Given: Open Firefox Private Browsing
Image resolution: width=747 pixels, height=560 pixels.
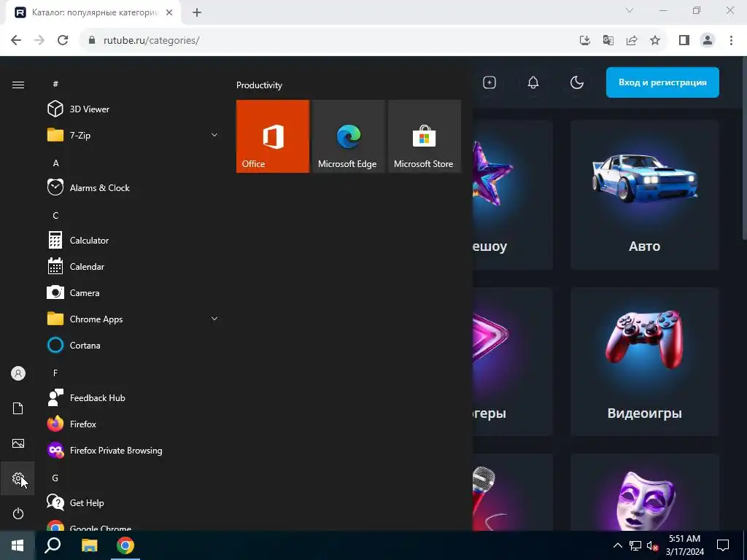Looking at the screenshot, I should [x=133, y=450].
